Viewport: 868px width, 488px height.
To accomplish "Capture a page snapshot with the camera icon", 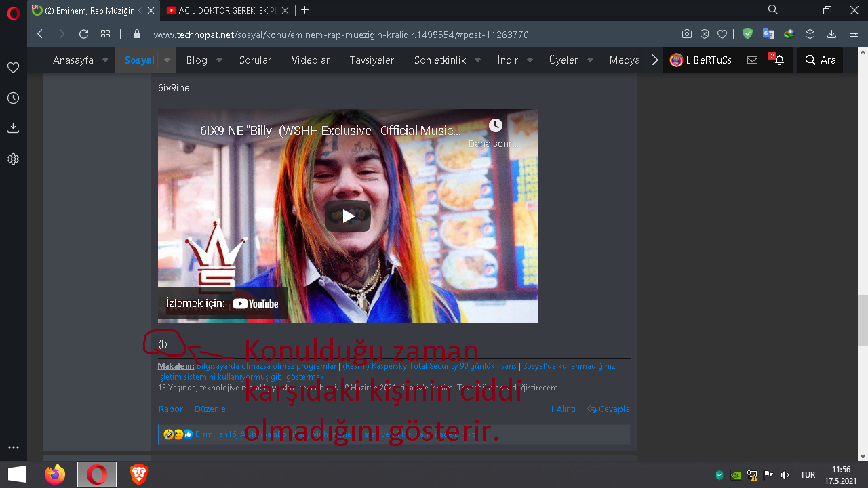I will (686, 34).
